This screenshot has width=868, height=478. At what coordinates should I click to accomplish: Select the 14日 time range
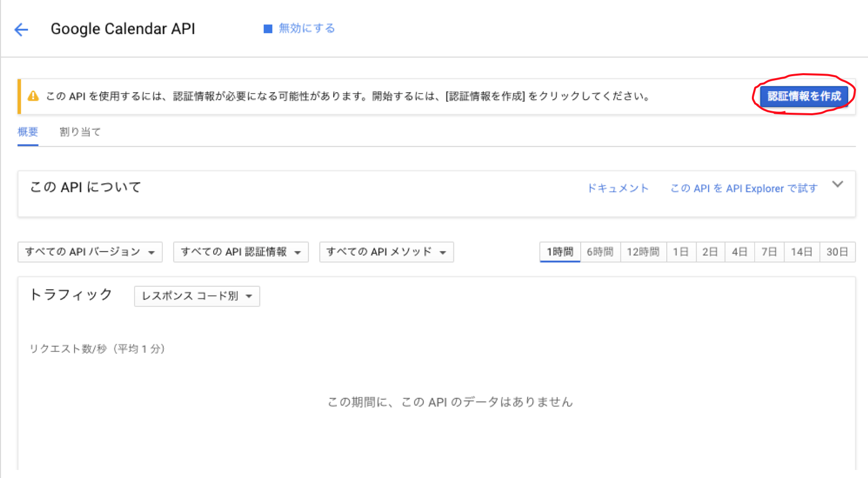coord(802,252)
